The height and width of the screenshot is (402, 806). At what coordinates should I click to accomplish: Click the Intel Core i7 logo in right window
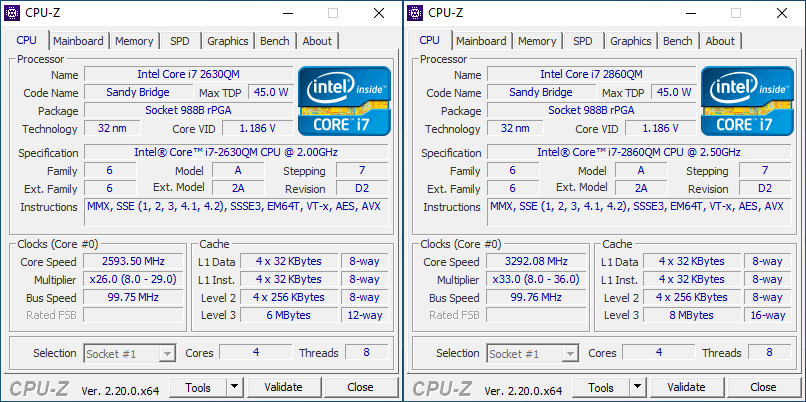tap(747, 101)
